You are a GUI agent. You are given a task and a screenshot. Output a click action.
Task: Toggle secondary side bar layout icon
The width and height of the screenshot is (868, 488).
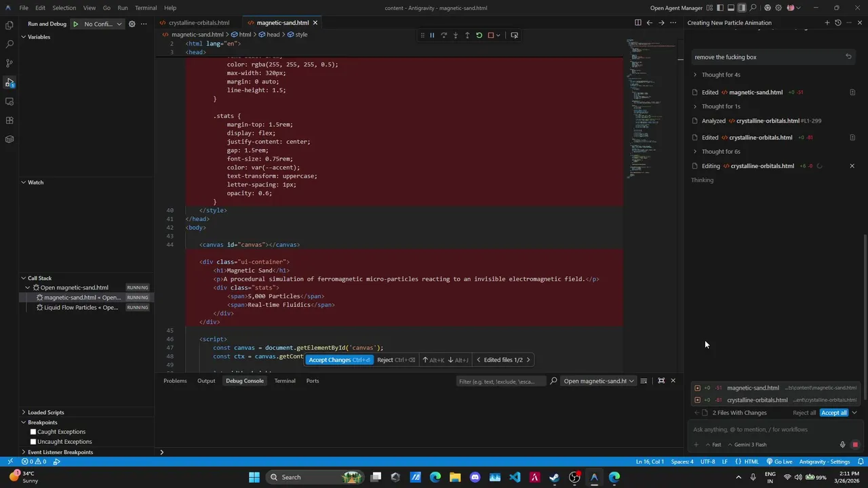tap(742, 8)
